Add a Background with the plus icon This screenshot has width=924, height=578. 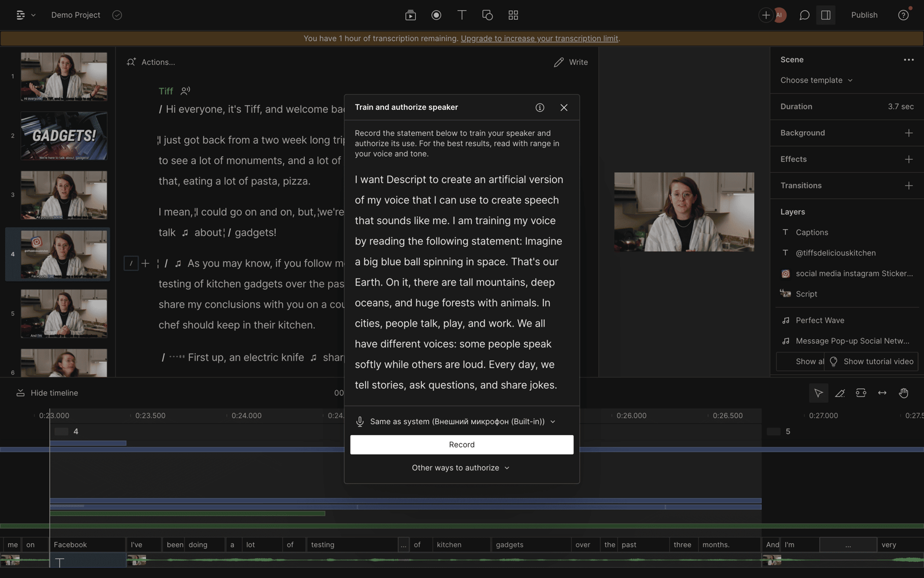[909, 133]
